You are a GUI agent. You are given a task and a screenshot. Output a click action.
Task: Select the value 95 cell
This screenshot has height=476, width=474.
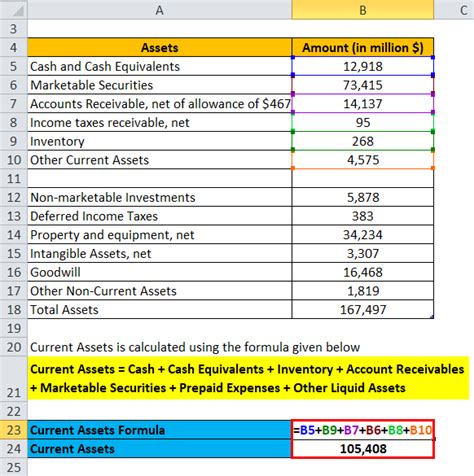click(363, 122)
